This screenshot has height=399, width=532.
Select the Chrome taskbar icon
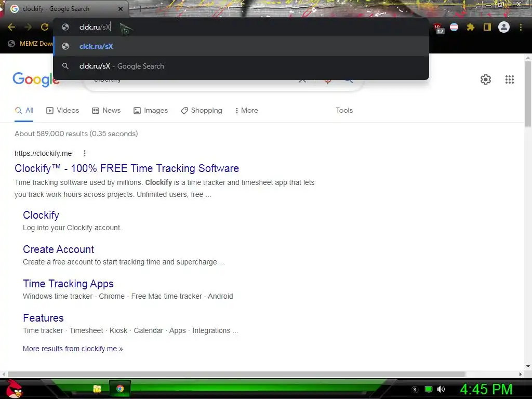pyautogui.click(x=120, y=389)
